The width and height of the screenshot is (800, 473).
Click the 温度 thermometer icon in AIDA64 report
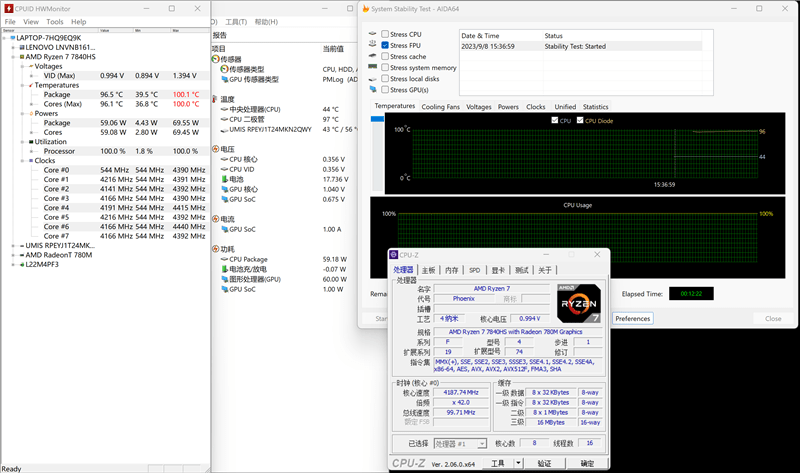click(x=215, y=99)
